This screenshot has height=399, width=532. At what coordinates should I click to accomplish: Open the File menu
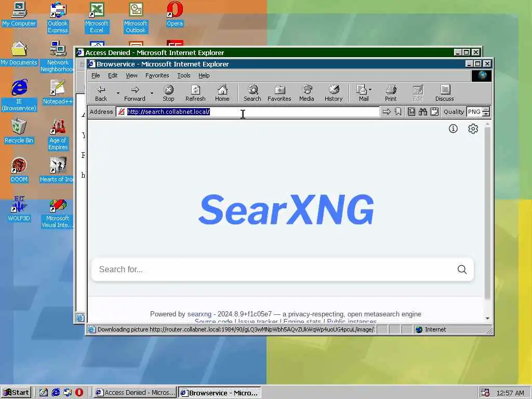pos(96,75)
